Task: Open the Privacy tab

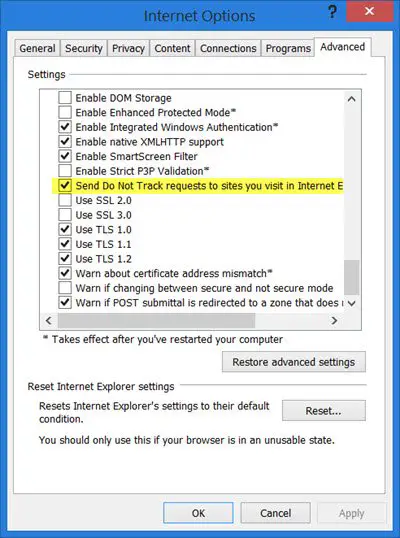Action: 128,48
